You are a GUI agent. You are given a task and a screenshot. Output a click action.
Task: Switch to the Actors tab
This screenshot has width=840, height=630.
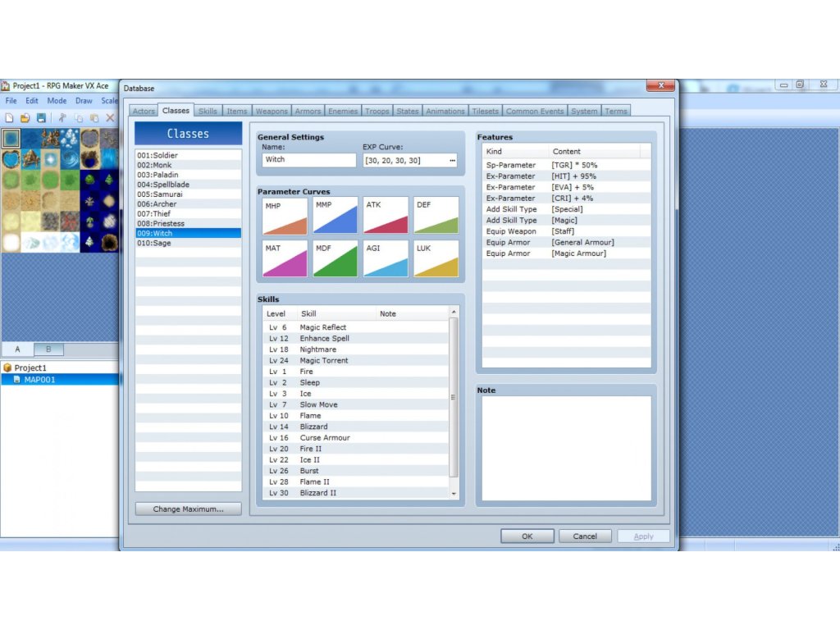[144, 111]
